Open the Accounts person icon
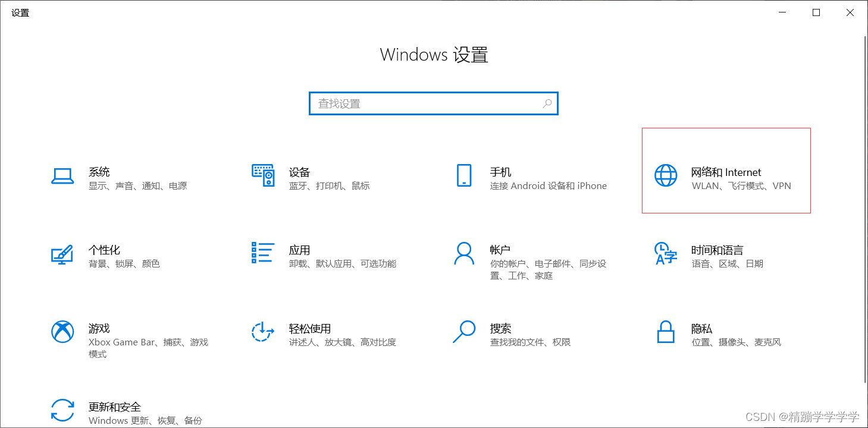The width and height of the screenshot is (868, 428). [x=464, y=253]
